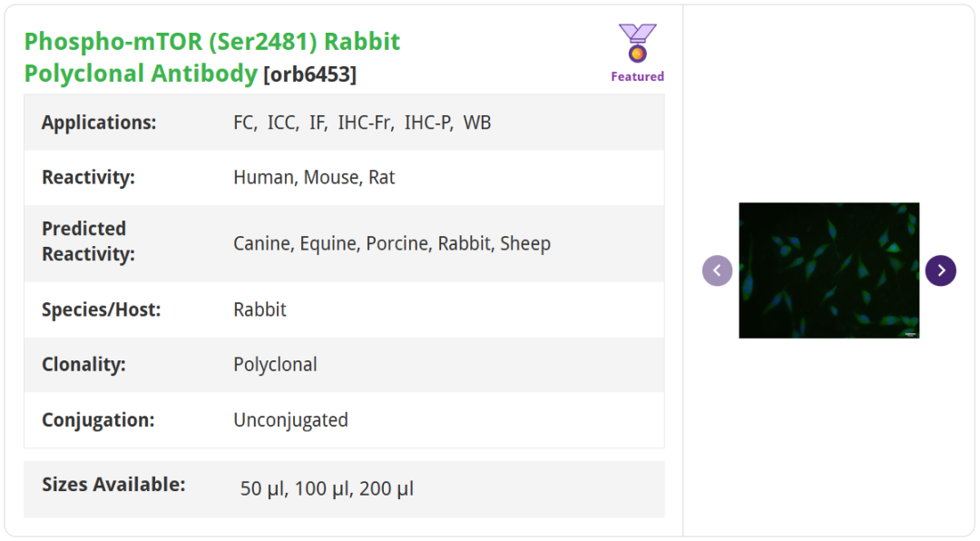The image size is (980, 541).
Task: Go to the previous product image
Action: [x=717, y=270]
